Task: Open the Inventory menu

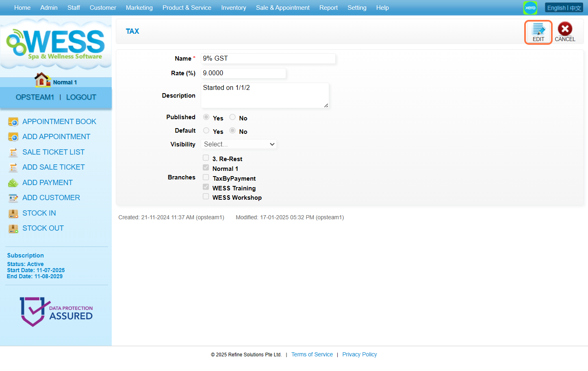Action: click(233, 8)
